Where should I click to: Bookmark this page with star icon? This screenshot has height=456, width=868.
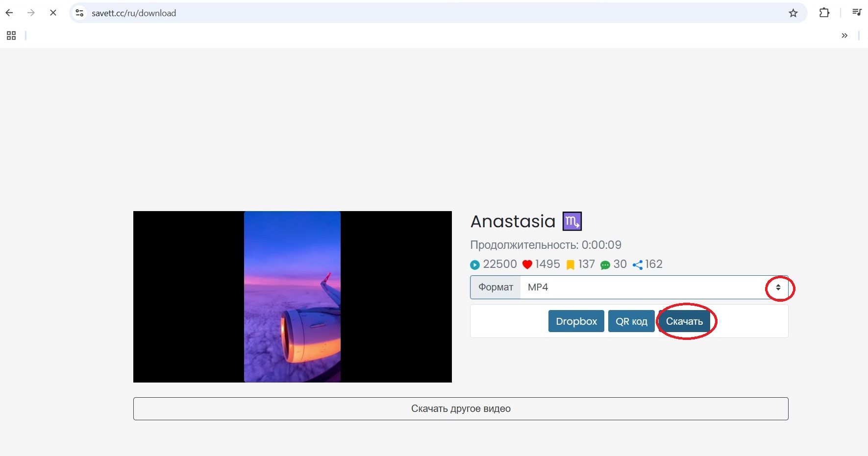(793, 13)
